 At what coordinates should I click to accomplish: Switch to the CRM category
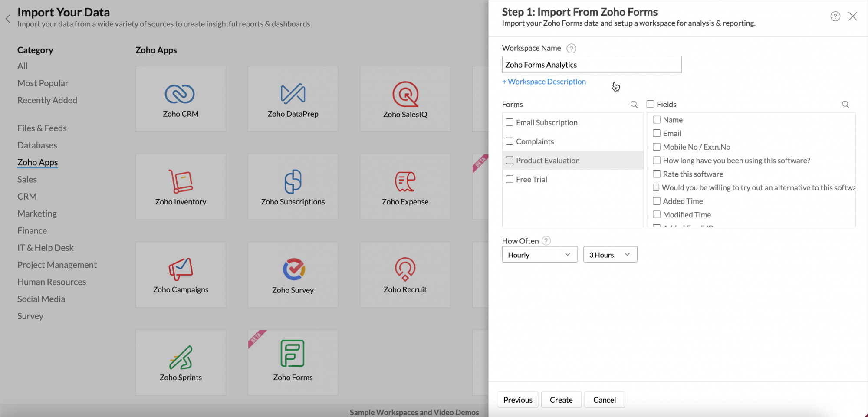pyautogui.click(x=27, y=196)
